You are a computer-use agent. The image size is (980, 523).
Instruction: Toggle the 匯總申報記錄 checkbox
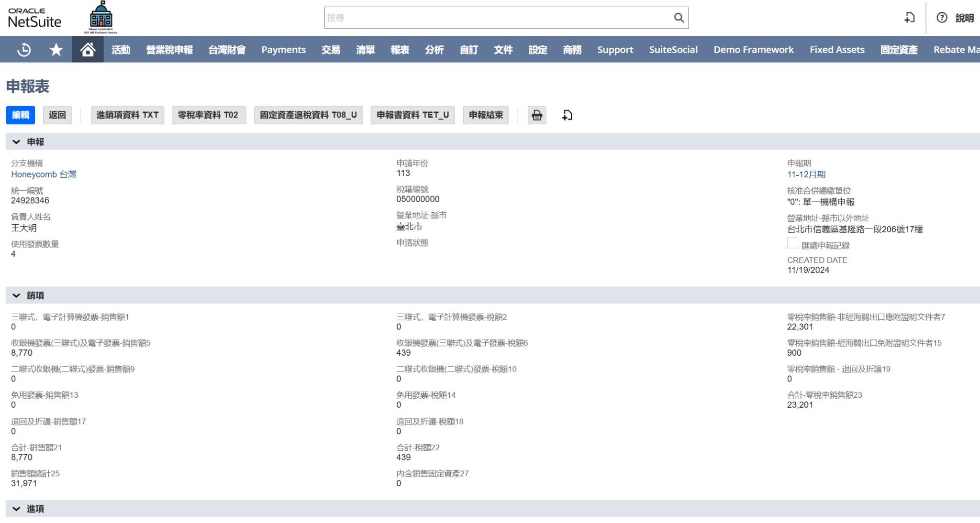[792, 243]
